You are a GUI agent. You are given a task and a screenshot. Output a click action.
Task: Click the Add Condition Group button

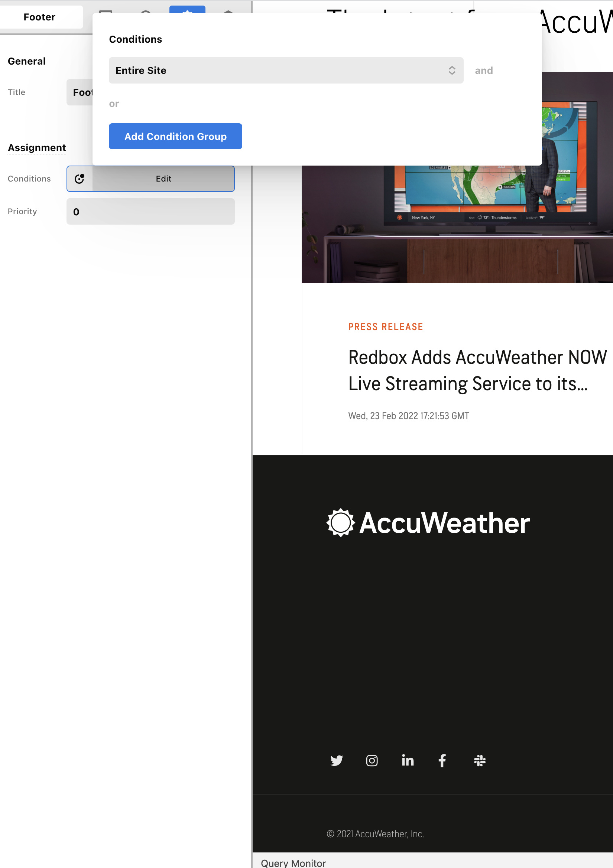coord(176,137)
